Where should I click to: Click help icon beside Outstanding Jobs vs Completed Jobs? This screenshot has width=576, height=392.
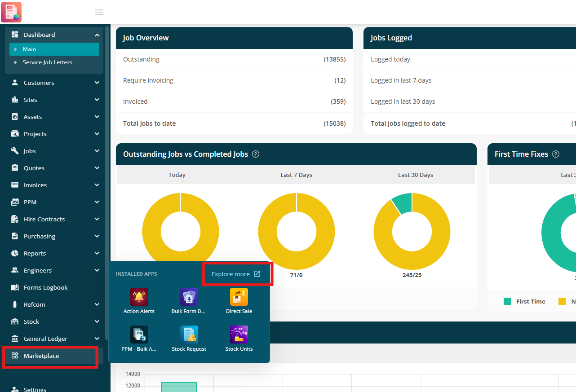256,154
